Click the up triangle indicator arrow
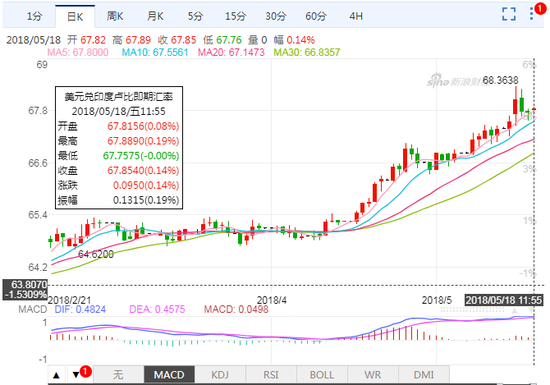 pos(56,375)
